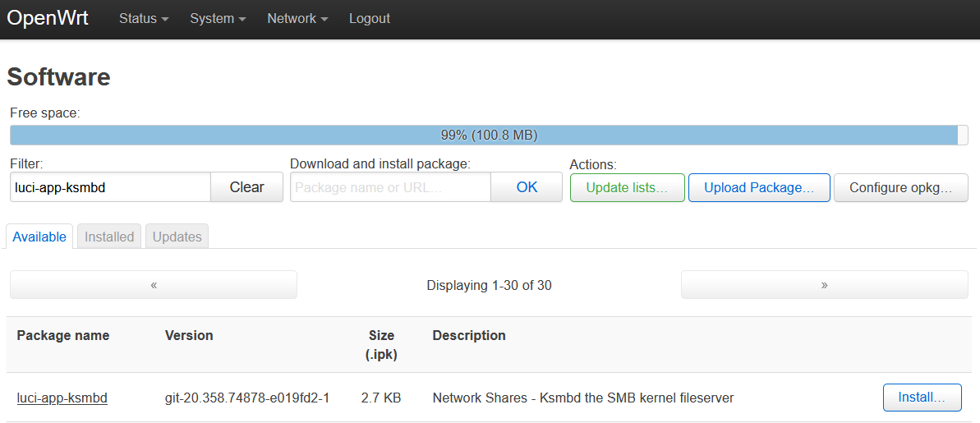The image size is (980, 423).
Task: Go to the OpenWrt home logo
Action: click(x=48, y=18)
